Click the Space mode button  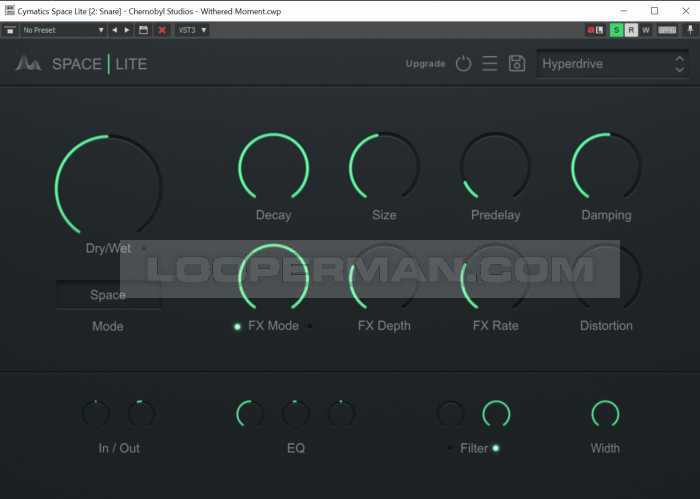(108, 295)
